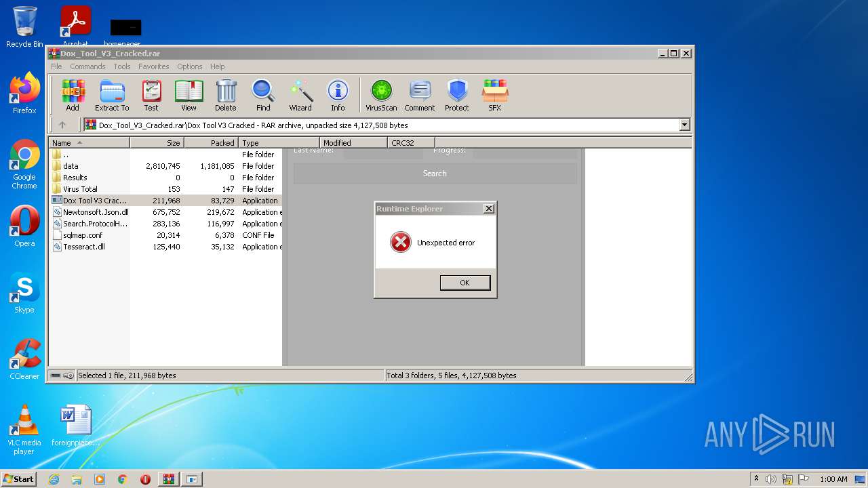Viewport: 868px width, 488px height.
Task: Expand the archive path dropdown
Action: 684,125
